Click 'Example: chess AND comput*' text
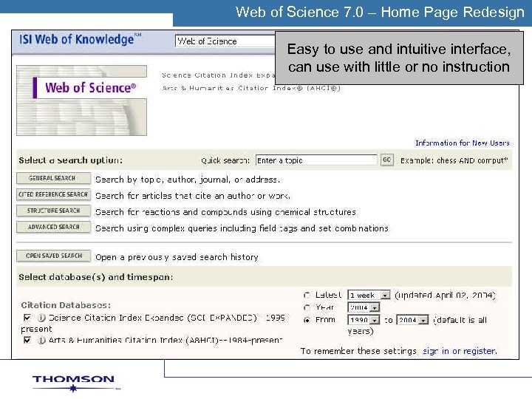This screenshot has height=399, width=532. pos(454,160)
